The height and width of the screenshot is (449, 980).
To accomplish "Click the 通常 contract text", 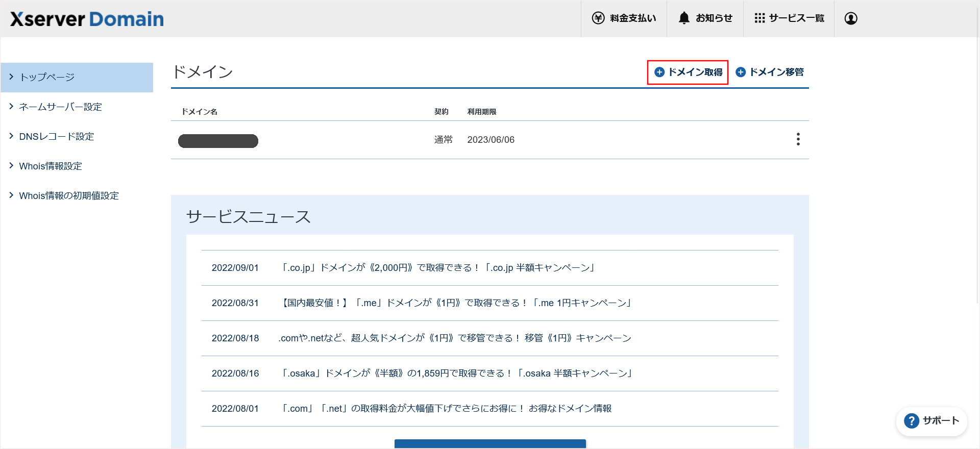I will [x=443, y=140].
